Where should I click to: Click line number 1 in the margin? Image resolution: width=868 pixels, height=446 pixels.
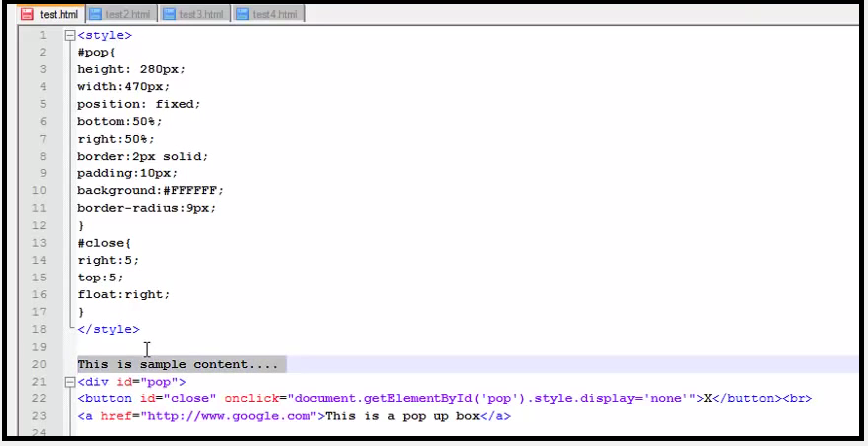tap(43, 35)
